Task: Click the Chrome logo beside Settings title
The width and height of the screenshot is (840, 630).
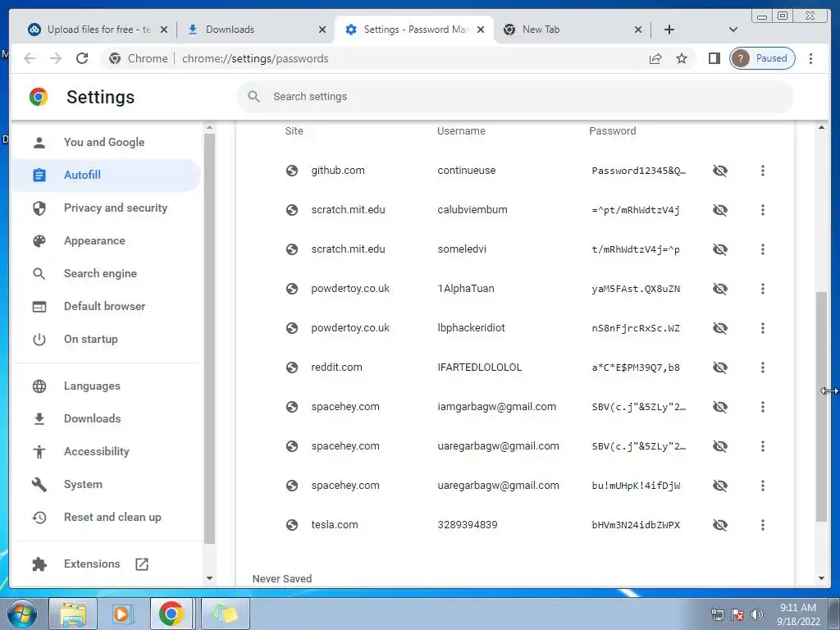Action: coord(39,97)
